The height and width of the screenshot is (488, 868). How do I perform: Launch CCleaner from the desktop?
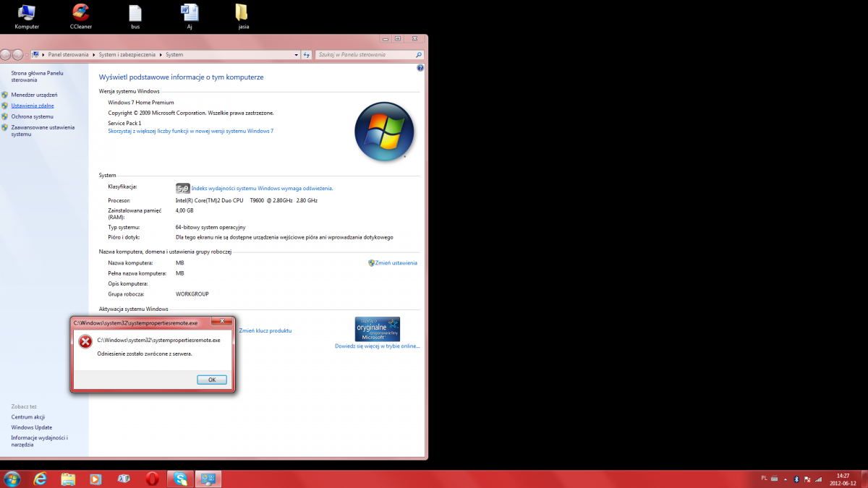coord(81,16)
